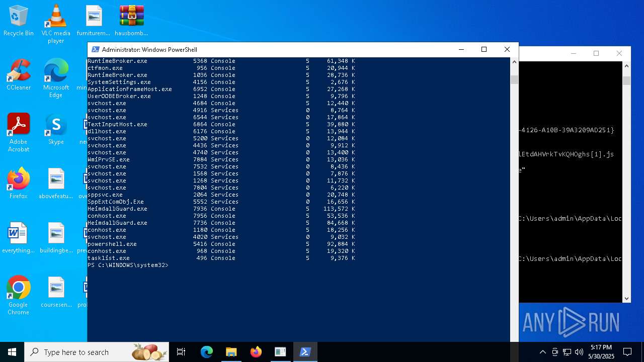Launch Adobe Acrobat desktop shortcut
Viewport: 644px width, 362px height.
19,132
